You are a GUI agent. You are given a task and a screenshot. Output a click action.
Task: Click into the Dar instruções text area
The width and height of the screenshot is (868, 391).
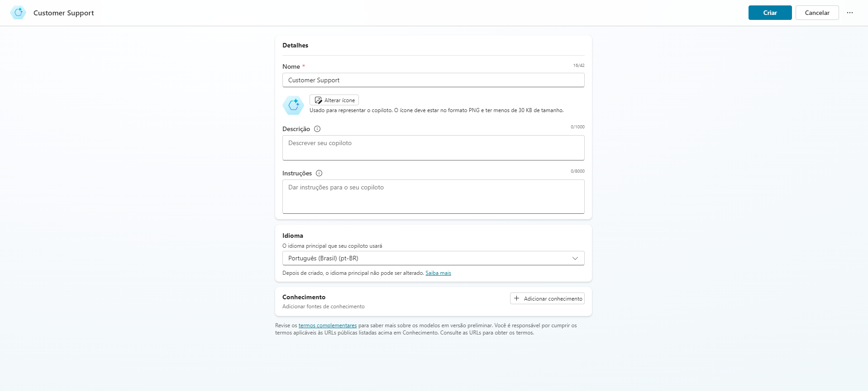coord(433,197)
